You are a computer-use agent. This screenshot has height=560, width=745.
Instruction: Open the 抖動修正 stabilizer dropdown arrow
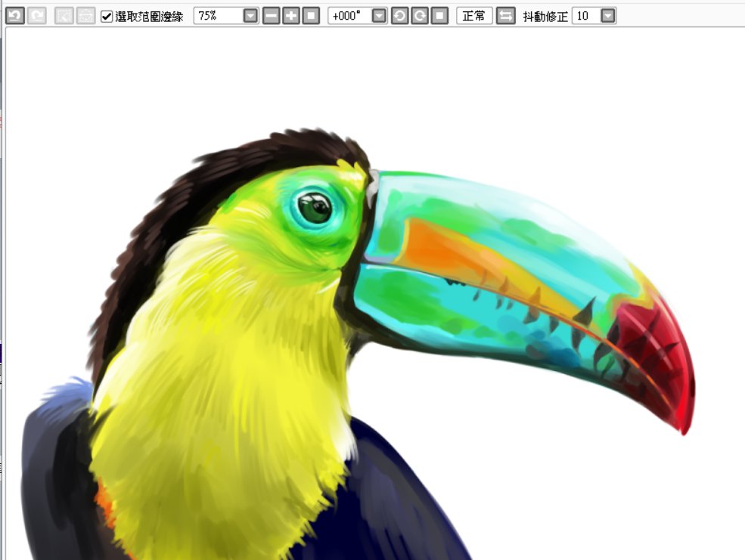pos(607,16)
